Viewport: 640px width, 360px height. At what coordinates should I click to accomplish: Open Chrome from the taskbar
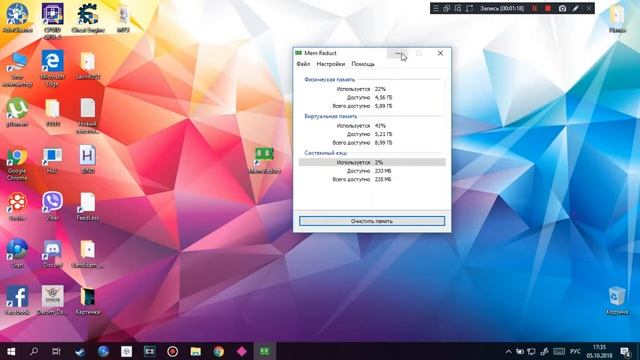218,351
